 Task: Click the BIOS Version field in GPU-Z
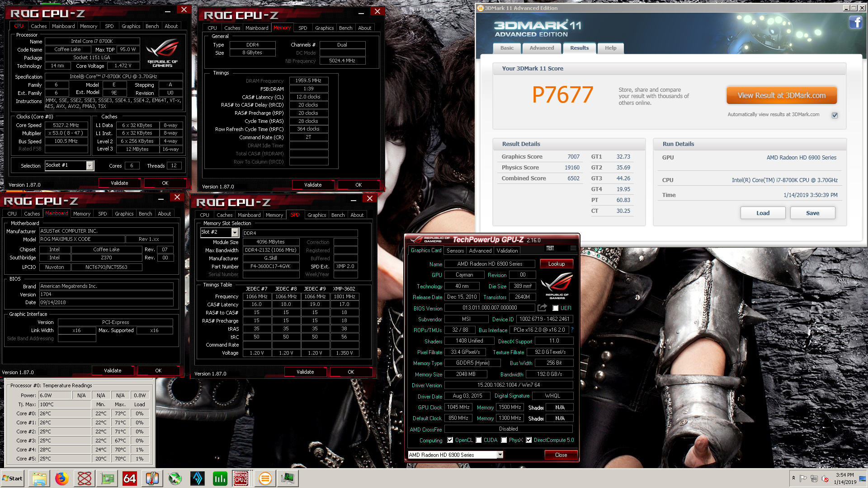pos(490,308)
